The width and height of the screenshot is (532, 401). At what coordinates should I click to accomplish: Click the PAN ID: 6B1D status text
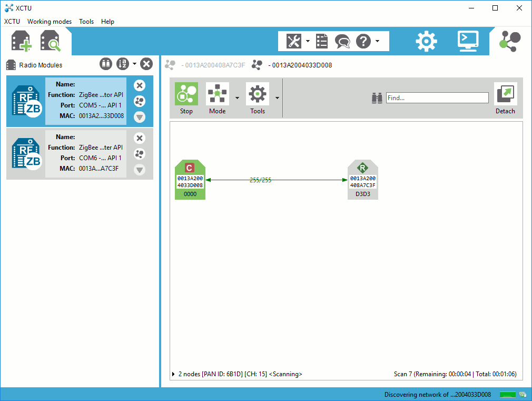[x=222, y=374]
